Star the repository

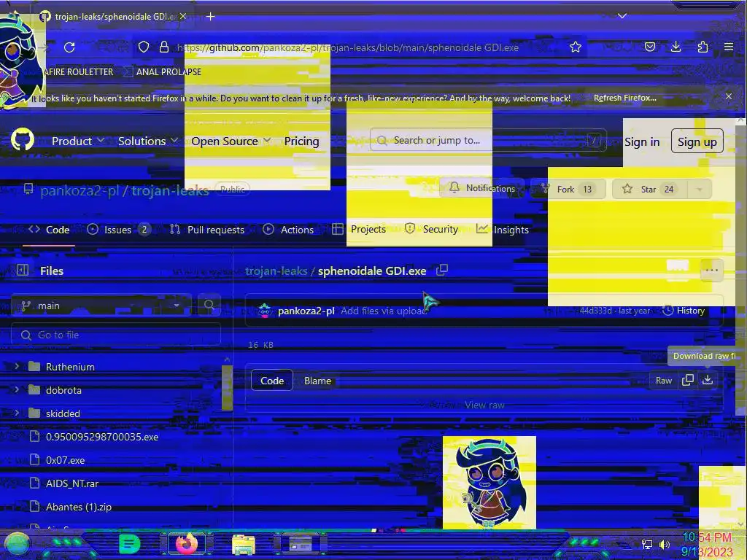tap(650, 189)
